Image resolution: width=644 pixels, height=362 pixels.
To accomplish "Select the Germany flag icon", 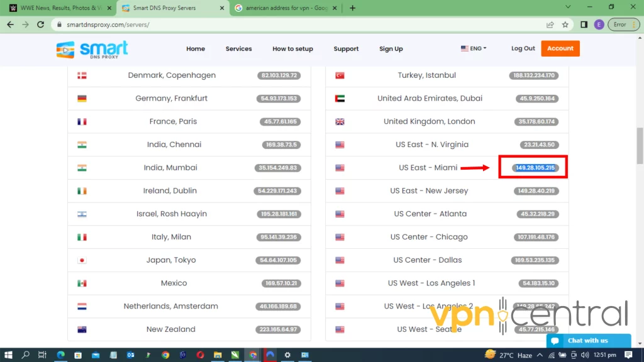I will pyautogui.click(x=81, y=98).
